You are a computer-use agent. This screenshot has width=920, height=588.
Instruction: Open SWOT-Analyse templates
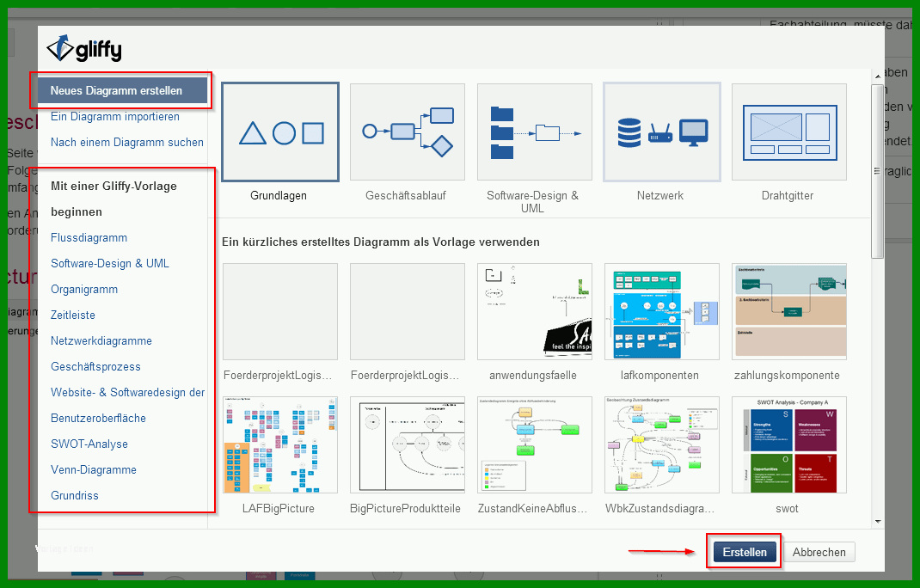[89, 444]
